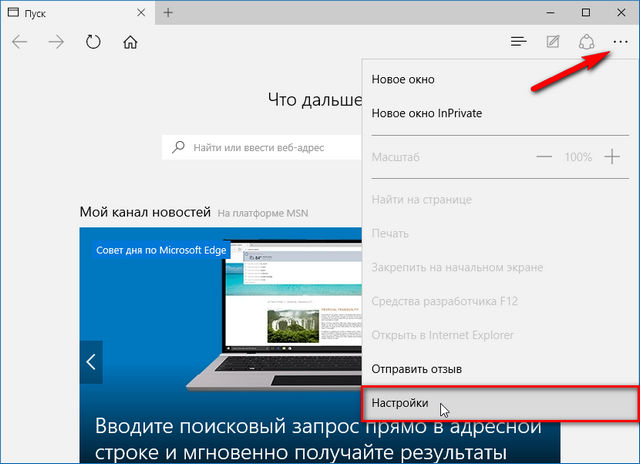Click the Мой канал новостей heading
The height and width of the screenshot is (464, 640).
(x=145, y=212)
